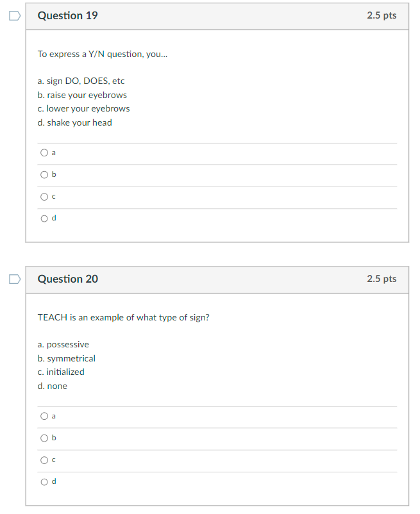Choose radio option b in Question 19
The image size is (420, 514).
coord(44,174)
